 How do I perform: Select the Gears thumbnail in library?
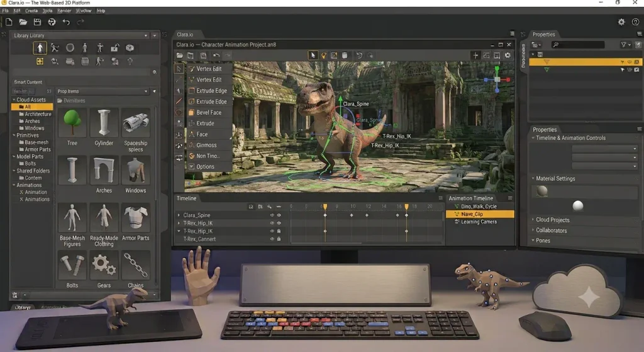point(104,266)
